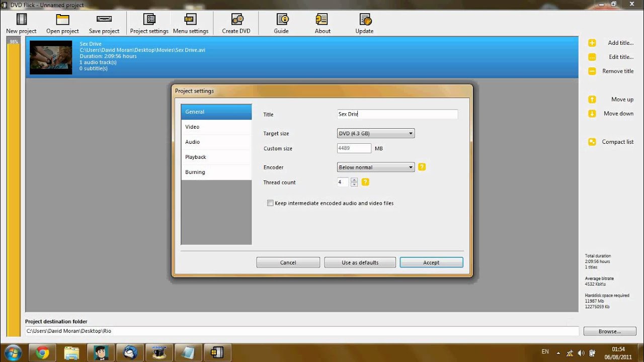Click the DVD Flick taskbar icon
This screenshot has height=362, width=644.
pyautogui.click(x=217, y=352)
